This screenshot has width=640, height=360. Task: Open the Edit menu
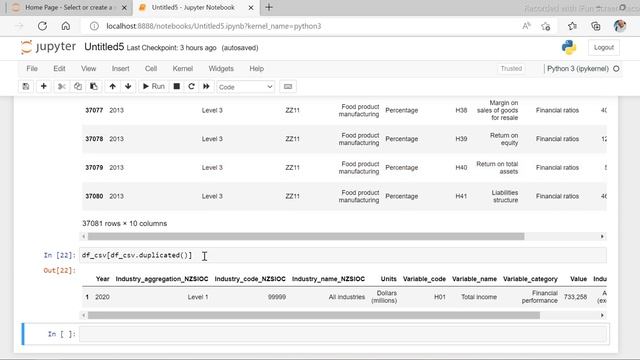pos(59,69)
